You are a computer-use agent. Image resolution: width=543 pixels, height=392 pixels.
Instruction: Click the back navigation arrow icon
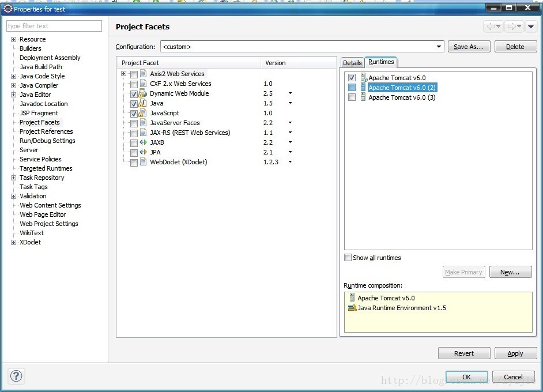pos(491,27)
